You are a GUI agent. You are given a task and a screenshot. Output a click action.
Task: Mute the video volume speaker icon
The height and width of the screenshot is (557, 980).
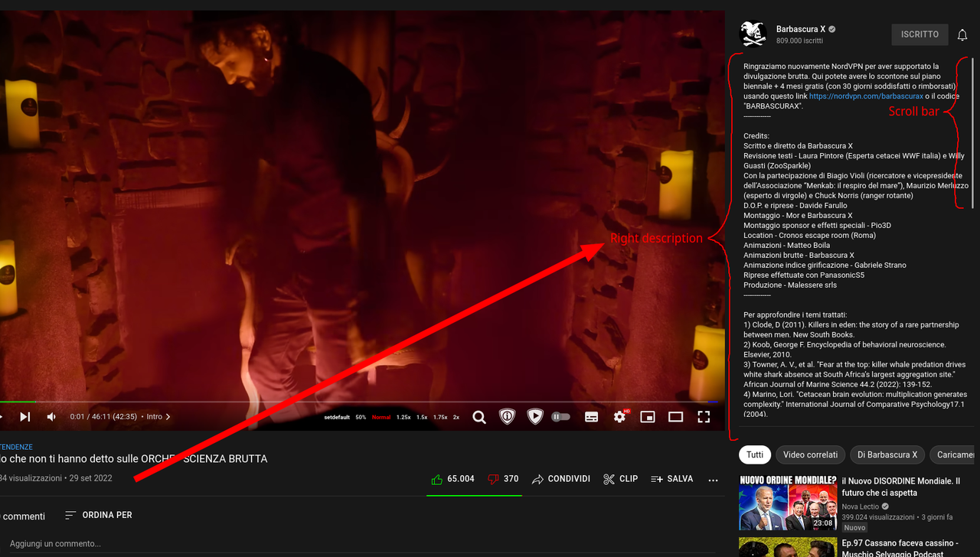point(51,417)
